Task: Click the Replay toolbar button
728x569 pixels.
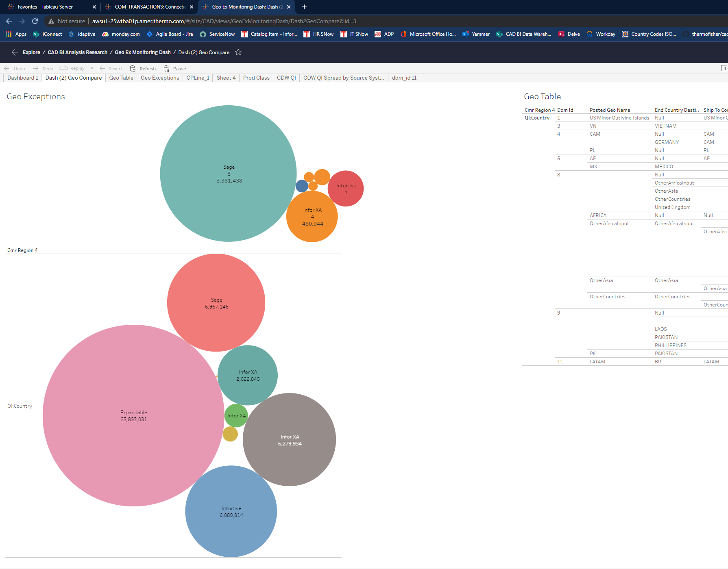Action: coord(72,68)
